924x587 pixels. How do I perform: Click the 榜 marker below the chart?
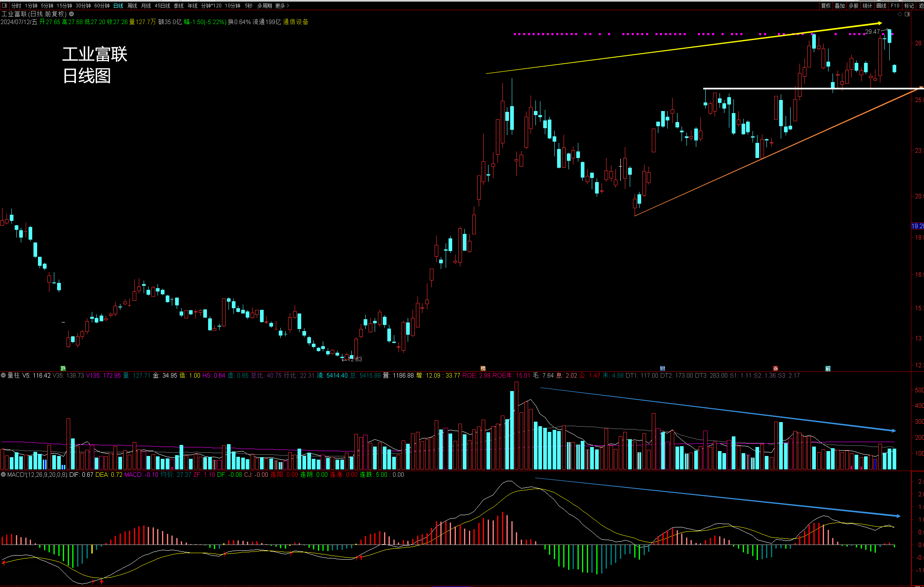point(483,369)
